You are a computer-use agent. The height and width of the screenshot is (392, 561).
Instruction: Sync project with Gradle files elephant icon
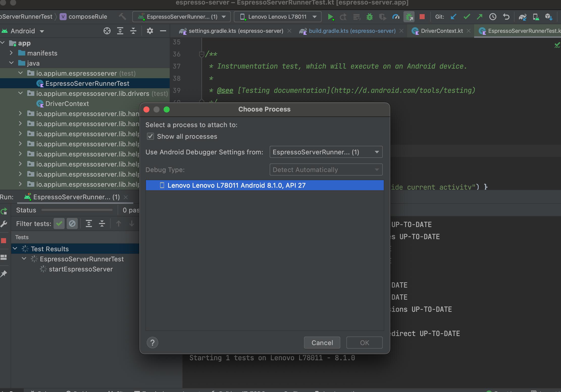point(523,17)
